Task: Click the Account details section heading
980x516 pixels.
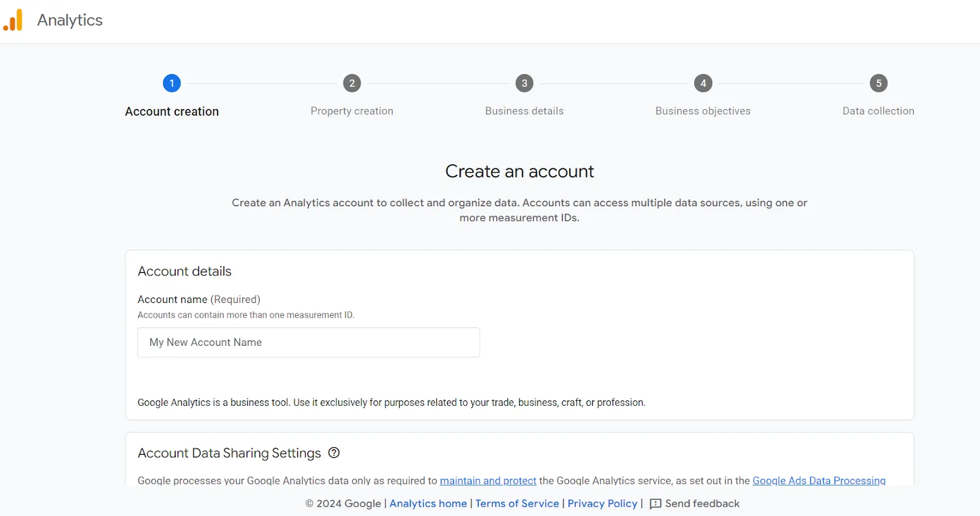Action: click(184, 271)
